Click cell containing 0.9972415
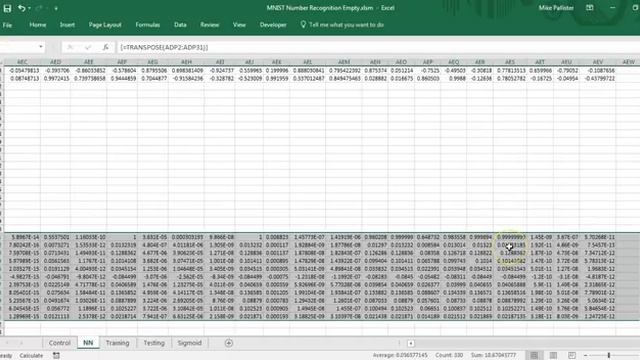The image size is (640, 360). [x=56, y=78]
